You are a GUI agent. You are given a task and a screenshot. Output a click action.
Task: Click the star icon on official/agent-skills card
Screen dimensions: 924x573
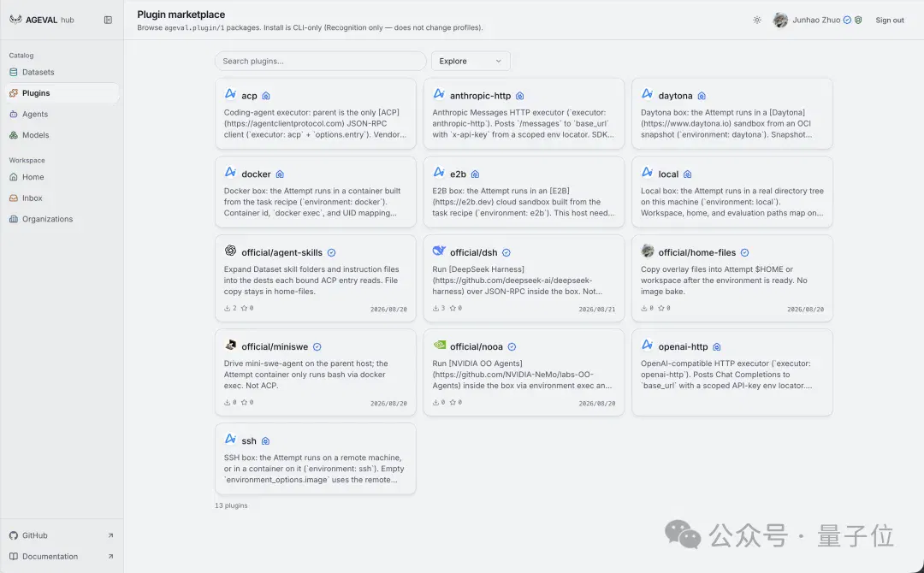click(244, 308)
